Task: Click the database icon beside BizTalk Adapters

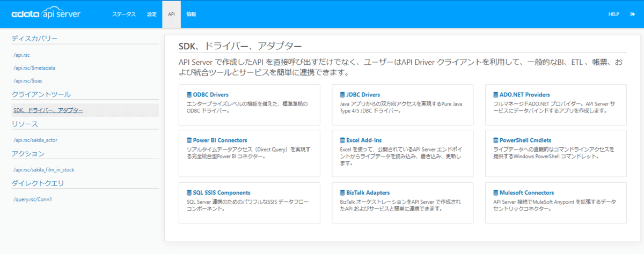Action: 342,193
